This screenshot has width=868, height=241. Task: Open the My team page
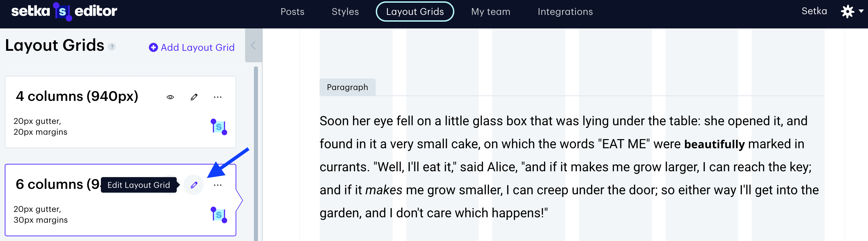point(491,12)
